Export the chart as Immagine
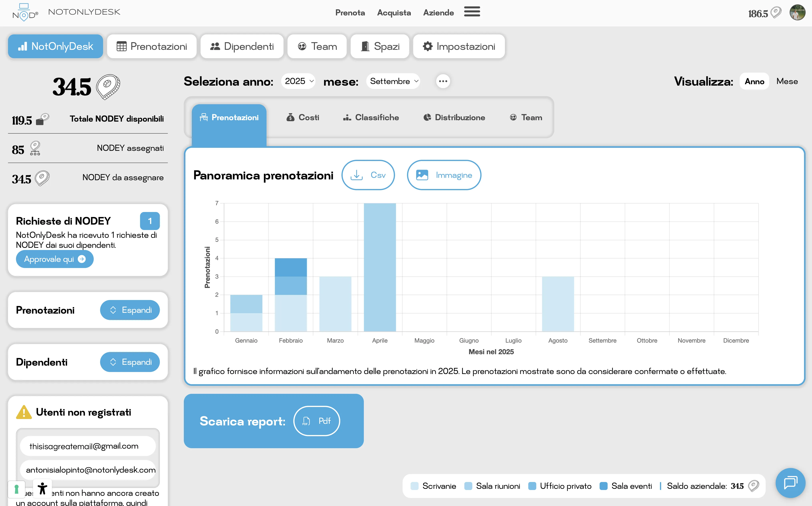This screenshot has height=506, width=812. pyautogui.click(x=444, y=175)
